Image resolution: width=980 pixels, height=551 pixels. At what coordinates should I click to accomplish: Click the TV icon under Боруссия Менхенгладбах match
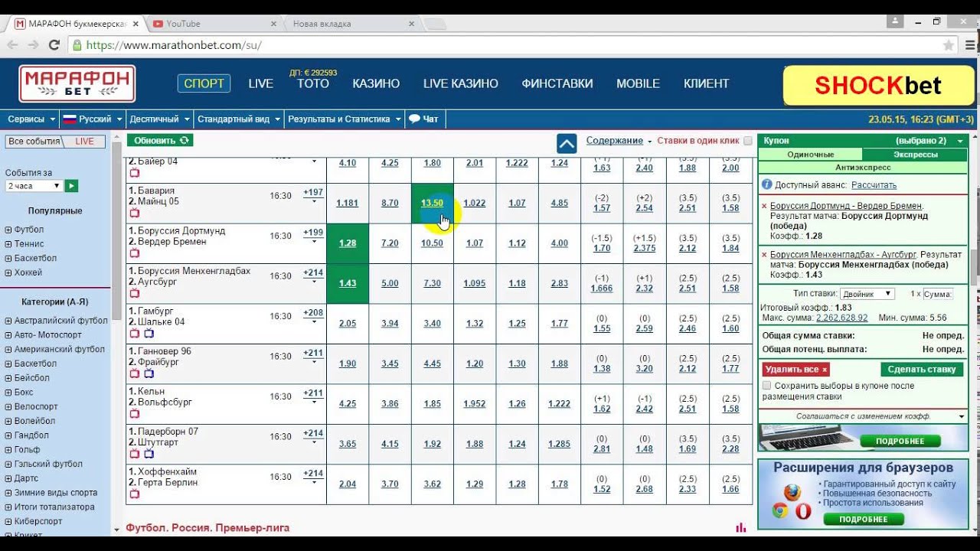click(134, 293)
